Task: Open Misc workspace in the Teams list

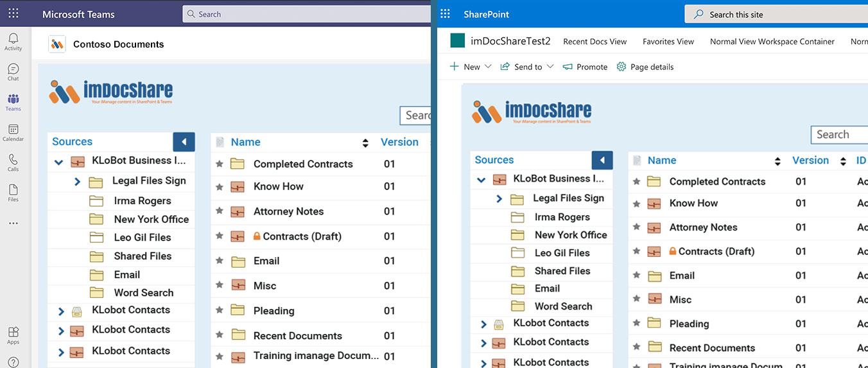Action: click(265, 286)
